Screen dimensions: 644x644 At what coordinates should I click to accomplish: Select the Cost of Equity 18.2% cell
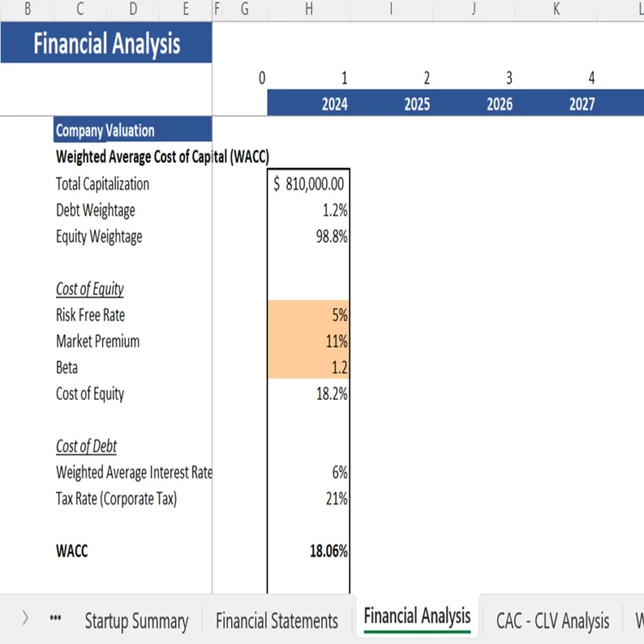coord(308,393)
